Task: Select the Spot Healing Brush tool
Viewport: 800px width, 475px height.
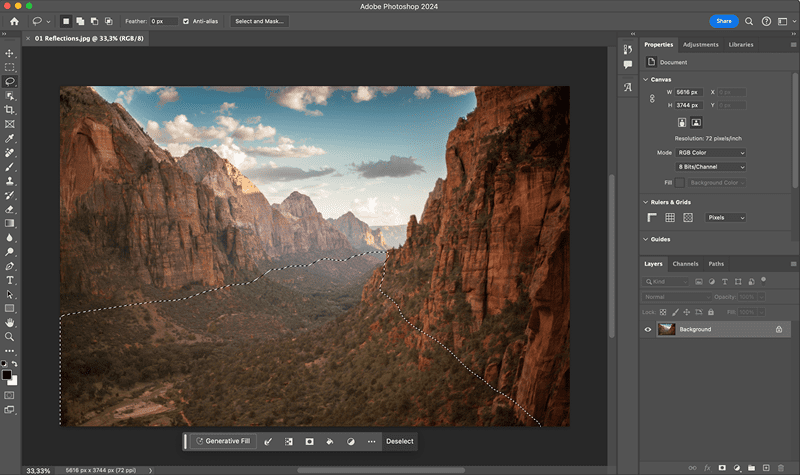Action: (x=10, y=153)
